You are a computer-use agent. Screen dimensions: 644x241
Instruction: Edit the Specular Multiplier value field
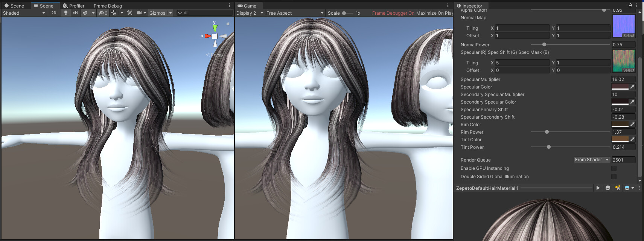click(x=623, y=79)
